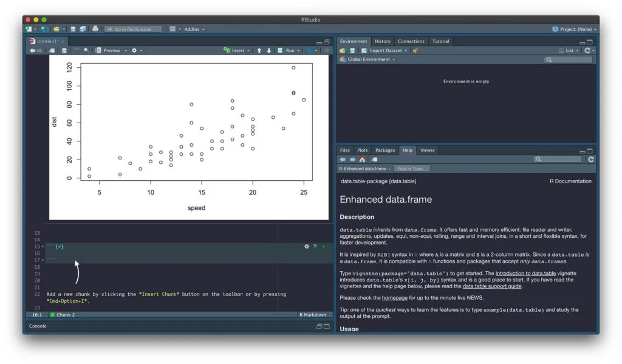
Task: Open the Introduction to data.table link
Action: (525, 273)
